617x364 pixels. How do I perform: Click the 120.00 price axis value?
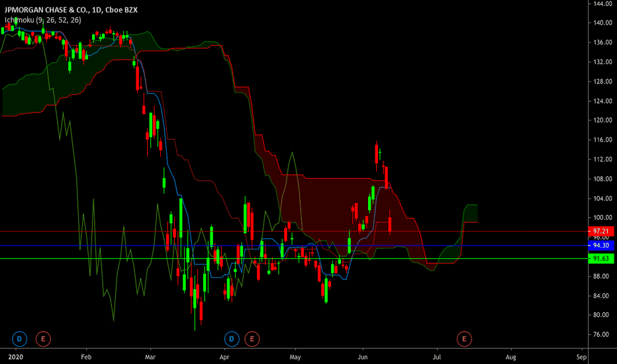603,120
